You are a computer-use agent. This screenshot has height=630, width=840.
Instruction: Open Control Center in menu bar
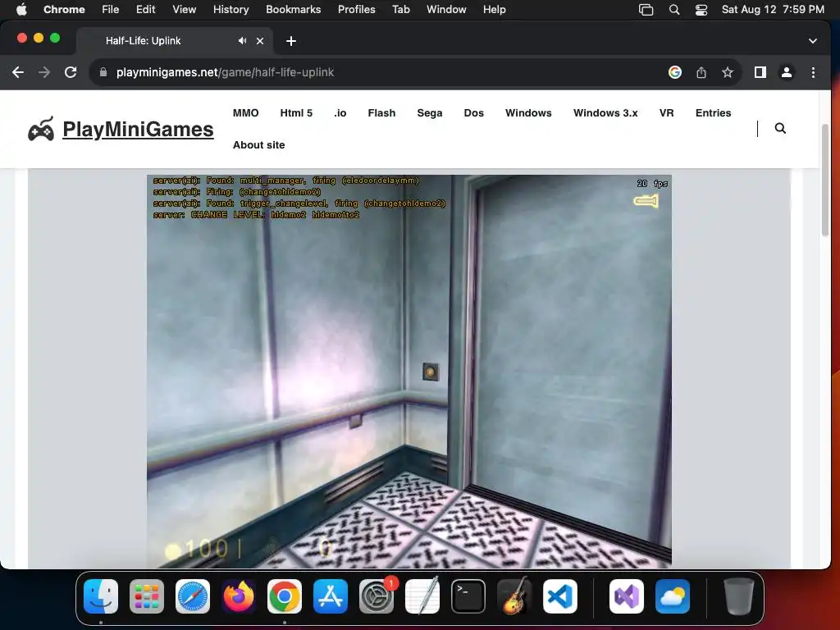[701, 10]
